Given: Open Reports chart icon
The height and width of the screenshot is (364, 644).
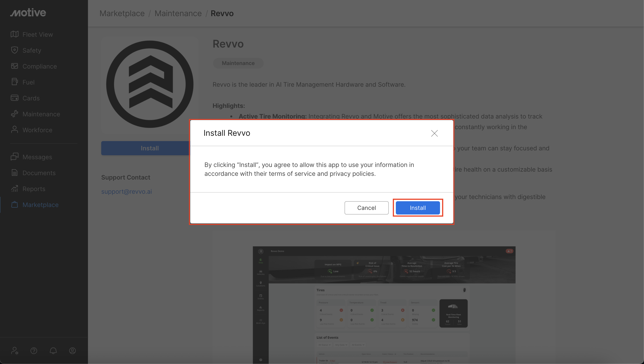Looking at the screenshot, I should [15, 189].
